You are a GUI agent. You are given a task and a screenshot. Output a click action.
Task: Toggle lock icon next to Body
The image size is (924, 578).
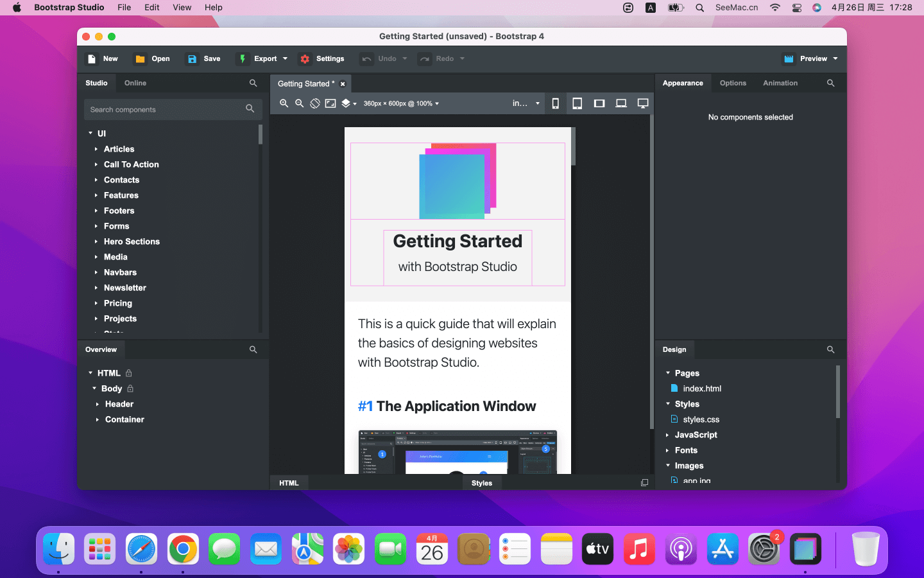130,389
